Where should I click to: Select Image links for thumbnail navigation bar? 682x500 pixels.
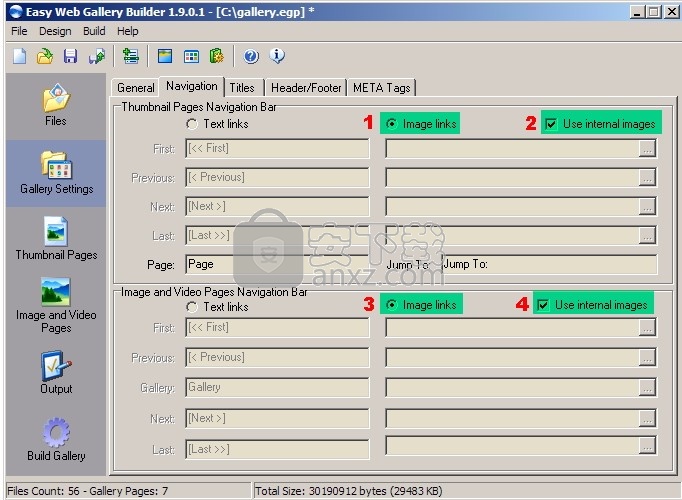pyautogui.click(x=421, y=124)
